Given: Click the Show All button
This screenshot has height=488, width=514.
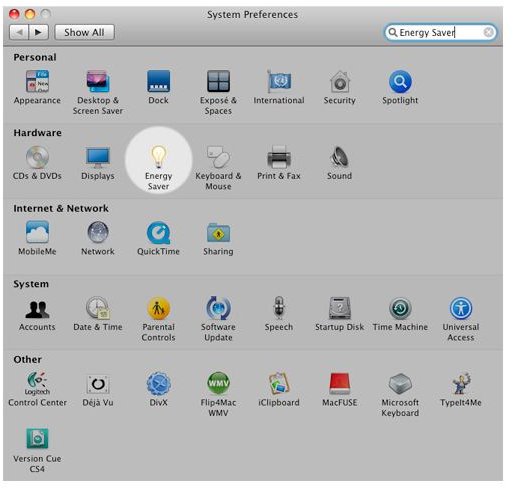Looking at the screenshot, I should (x=84, y=32).
